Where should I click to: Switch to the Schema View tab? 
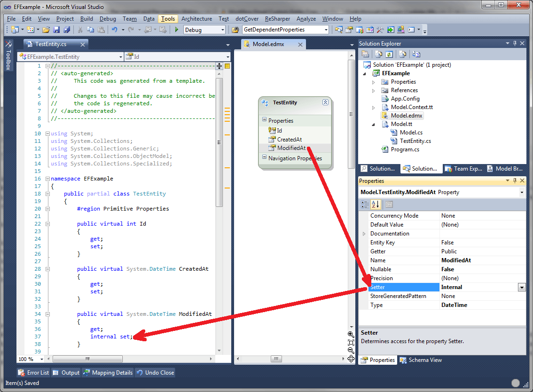[421, 360]
